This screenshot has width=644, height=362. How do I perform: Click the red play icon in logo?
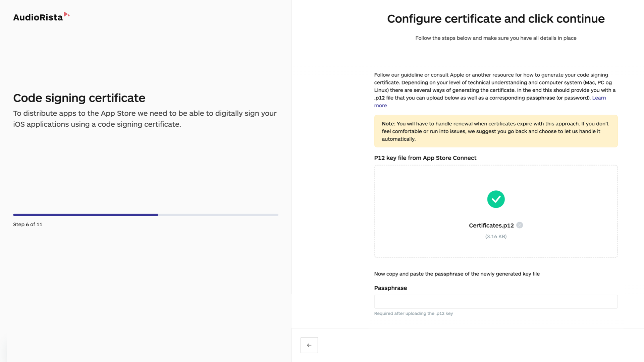click(x=66, y=14)
